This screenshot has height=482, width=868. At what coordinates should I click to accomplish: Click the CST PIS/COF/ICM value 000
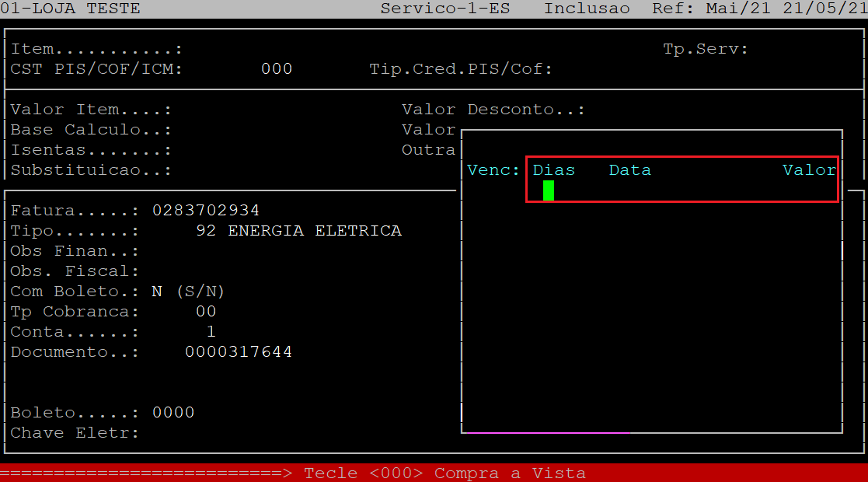(277, 69)
